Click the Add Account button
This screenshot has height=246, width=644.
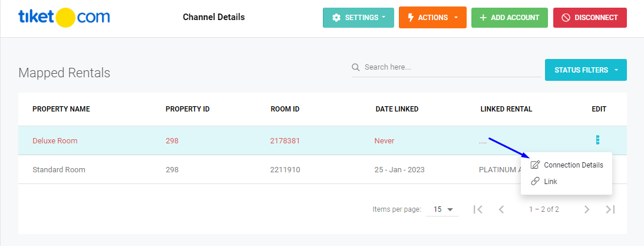(x=509, y=18)
